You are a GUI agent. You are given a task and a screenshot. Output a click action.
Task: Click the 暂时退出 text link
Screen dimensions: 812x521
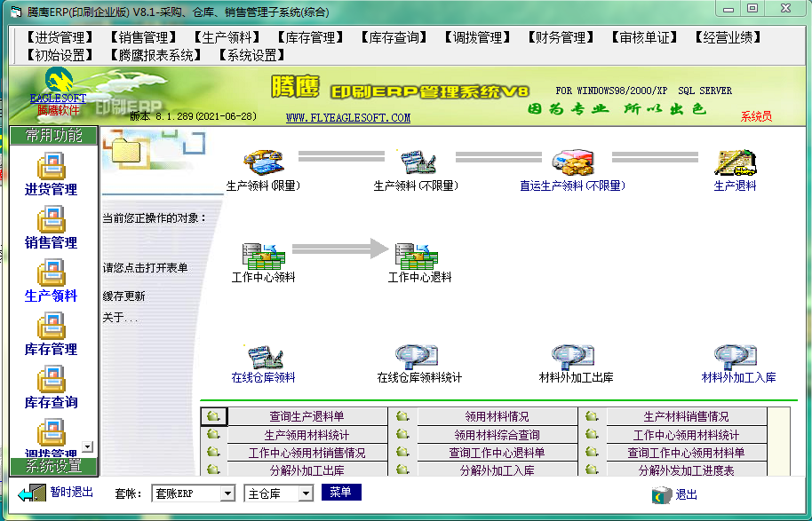pyautogui.click(x=71, y=492)
